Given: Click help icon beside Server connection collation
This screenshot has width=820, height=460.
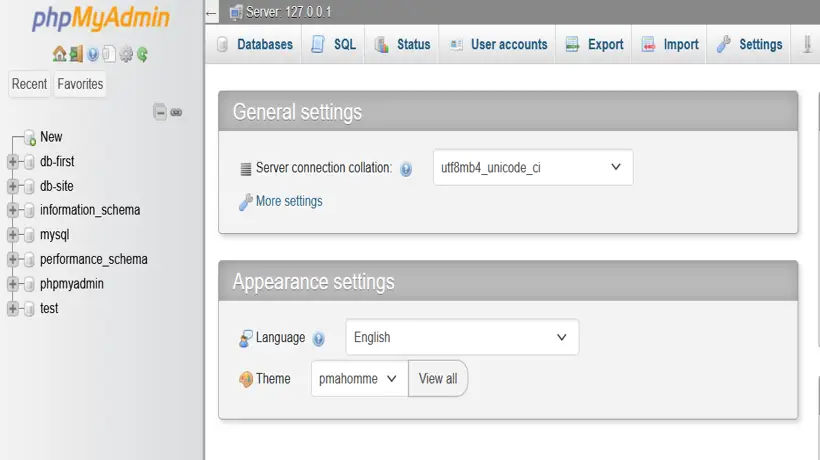Looking at the screenshot, I should click(406, 169).
